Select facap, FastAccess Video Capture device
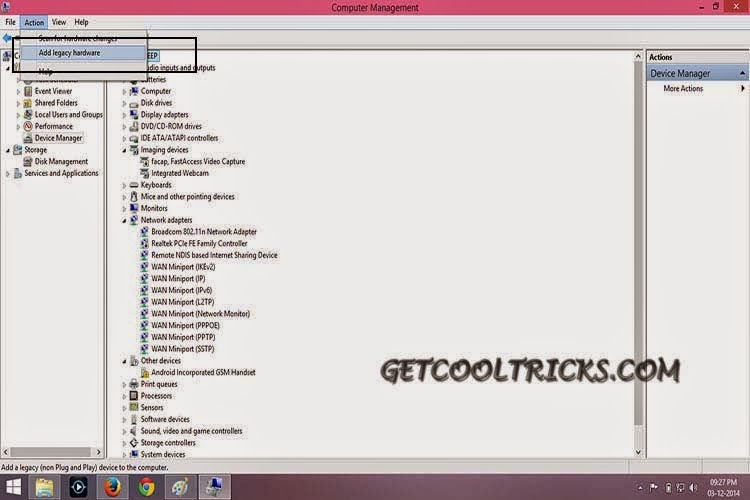 (x=198, y=161)
